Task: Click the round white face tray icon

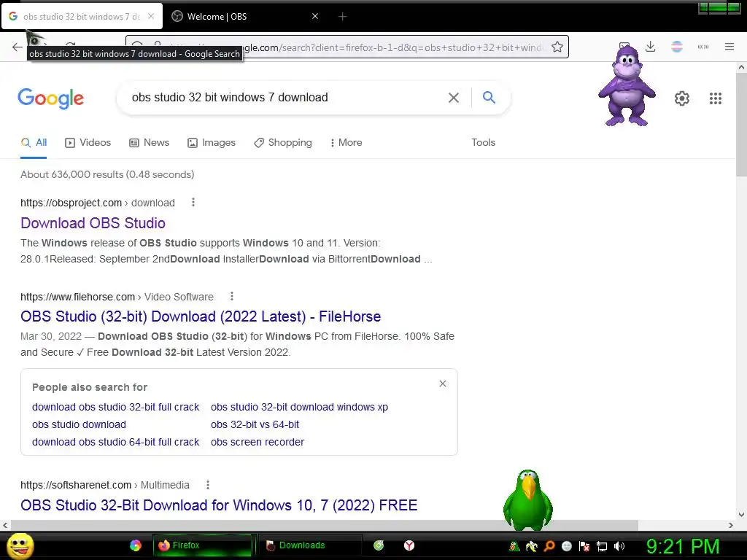Action: pyautogui.click(x=566, y=546)
